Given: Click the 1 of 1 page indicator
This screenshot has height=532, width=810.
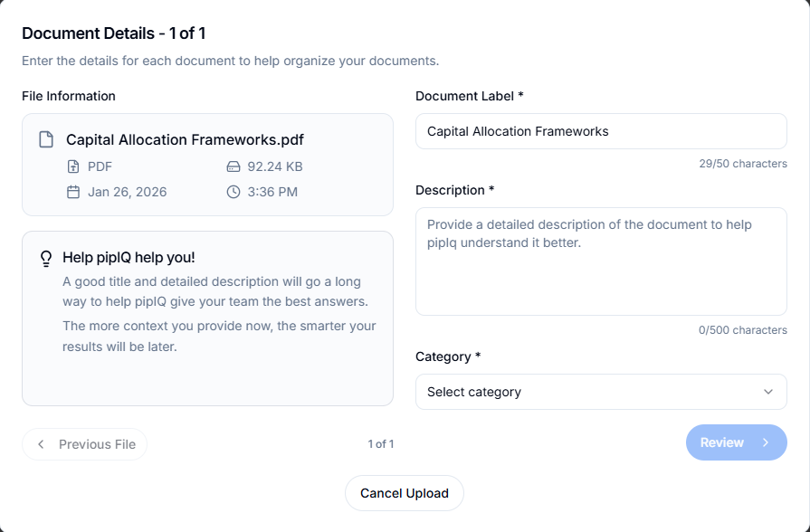Looking at the screenshot, I should tap(381, 444).
